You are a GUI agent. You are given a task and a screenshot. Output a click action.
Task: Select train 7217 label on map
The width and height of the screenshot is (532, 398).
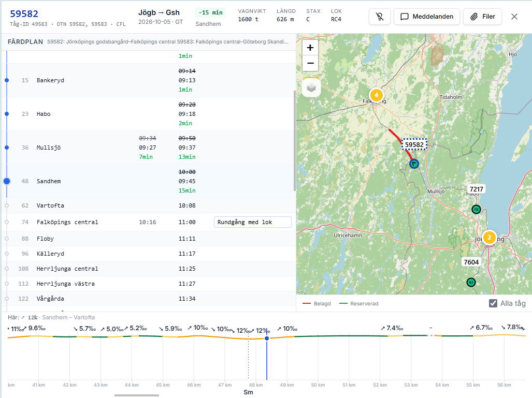coord(477,189)
